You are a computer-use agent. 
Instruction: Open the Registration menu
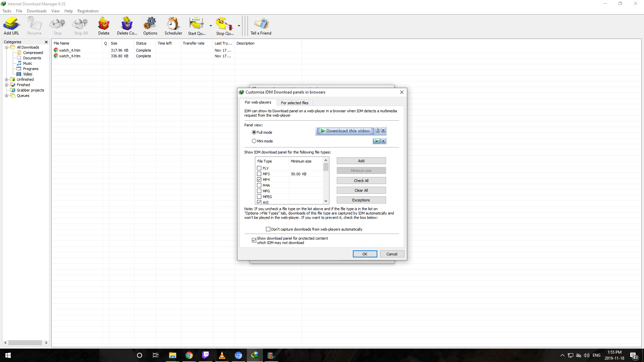click(88, 11)
